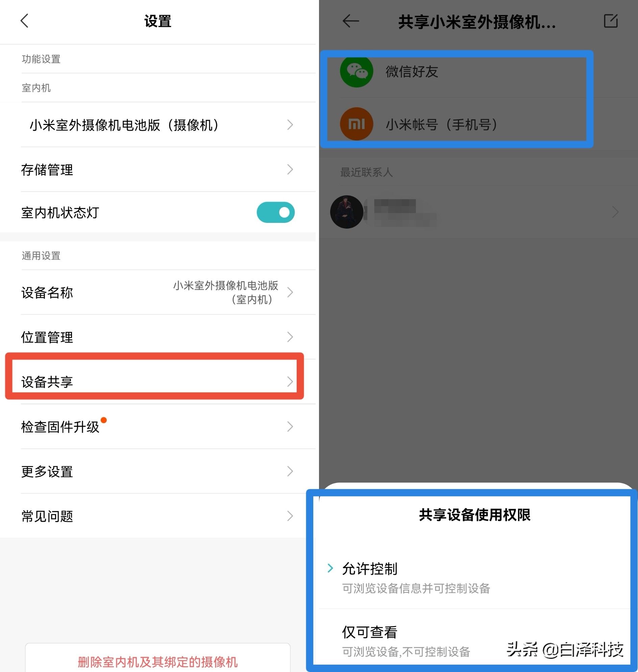Open the edit icon beside sharing title

click(x=610, y=21)
